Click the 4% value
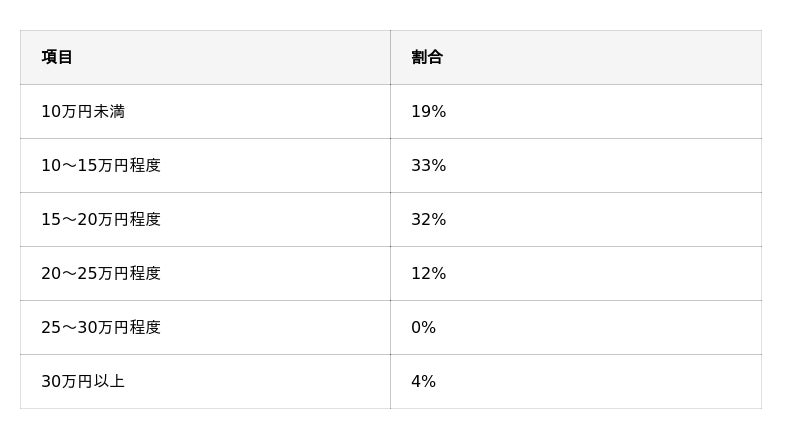 pos(423,381)
